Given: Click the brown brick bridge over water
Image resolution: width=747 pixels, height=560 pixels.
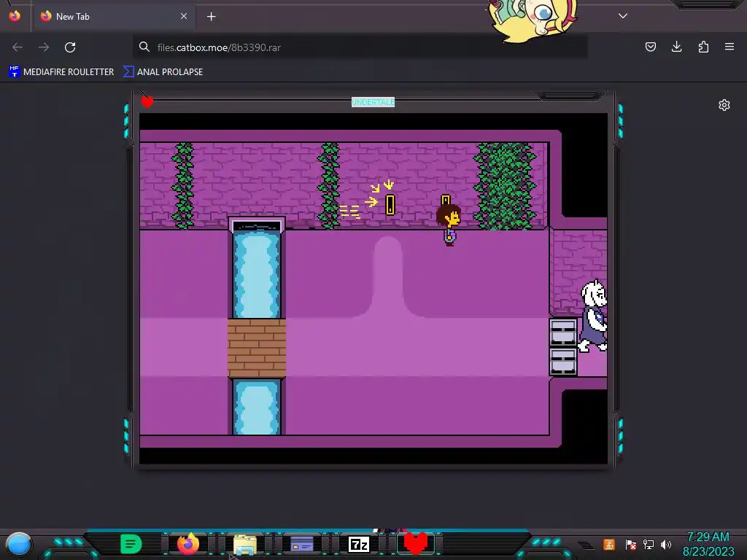Looking at the screenshot, I should tap(257, 348).
